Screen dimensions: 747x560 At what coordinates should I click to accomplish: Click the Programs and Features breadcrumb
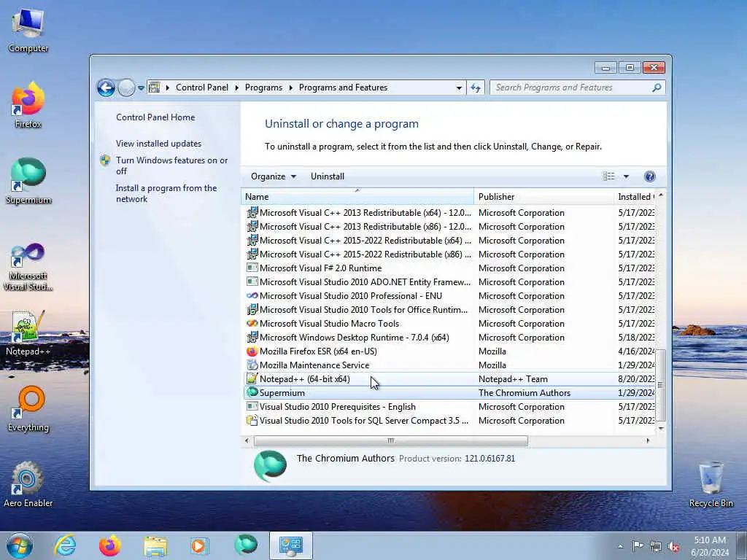click(x=343, y=87)
